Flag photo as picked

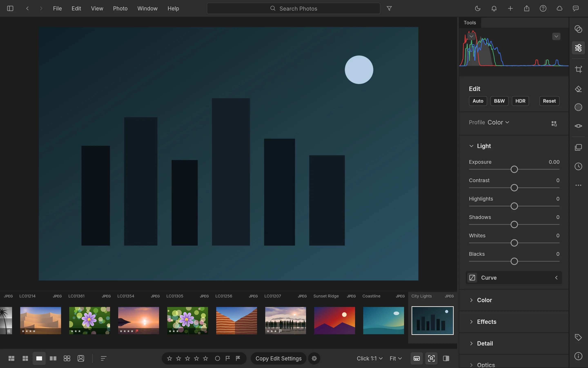[x=228, y=358]
